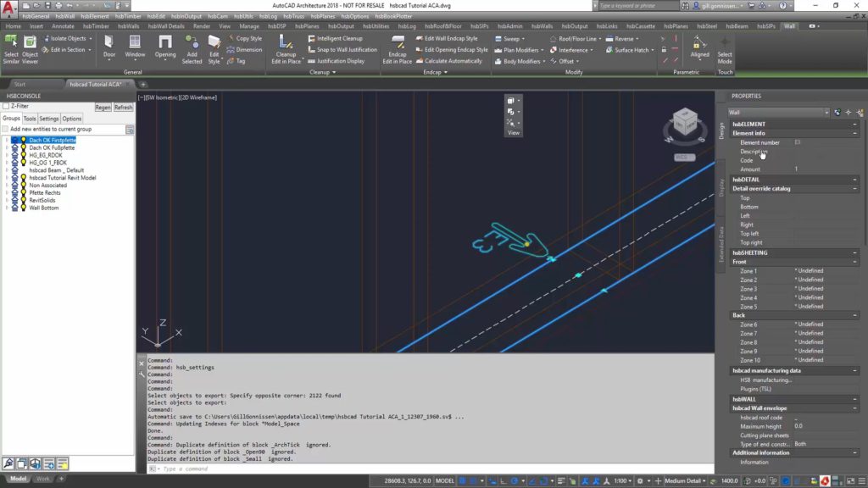Open the Home ribbon tab

[x=13, y=26]
